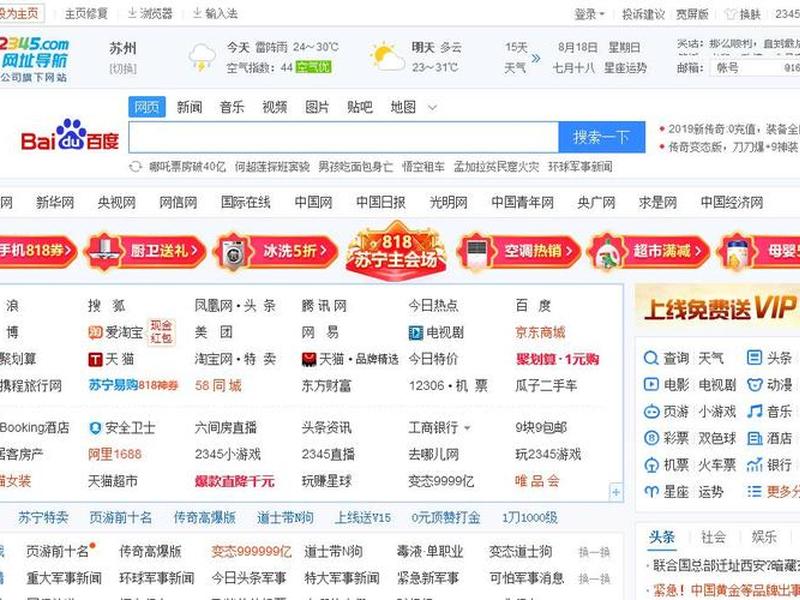Open the 投诉建议 link

coord(643,14)
